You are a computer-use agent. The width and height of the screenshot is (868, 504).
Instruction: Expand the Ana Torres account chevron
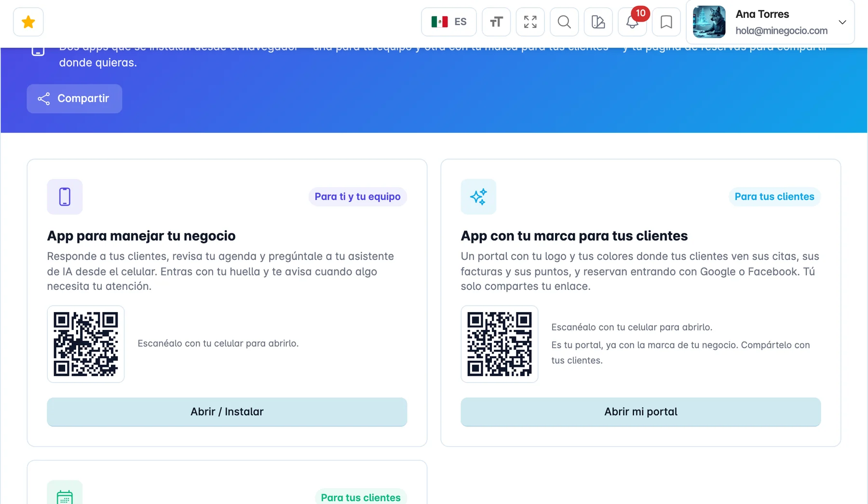tap(842, 22)
